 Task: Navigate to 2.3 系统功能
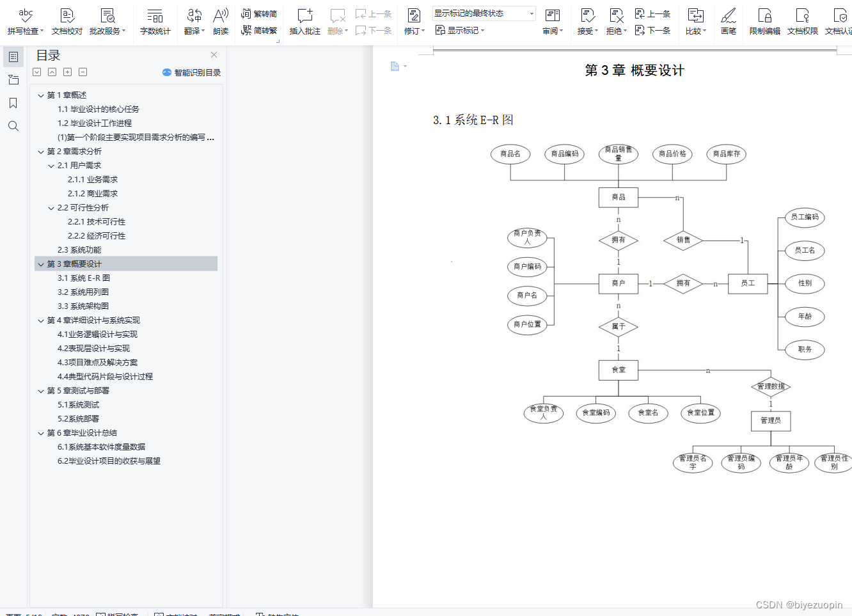click(79, 250)
